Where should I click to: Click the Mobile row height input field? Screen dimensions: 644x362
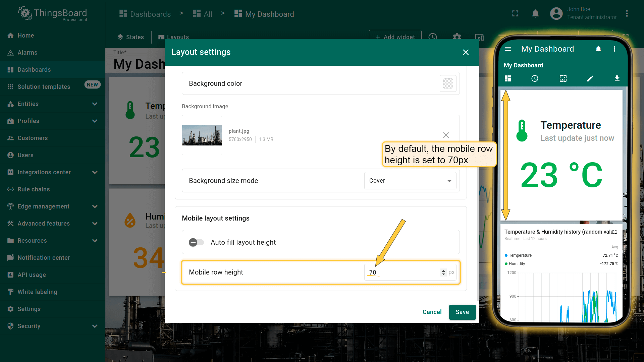(x=402, y=273)
